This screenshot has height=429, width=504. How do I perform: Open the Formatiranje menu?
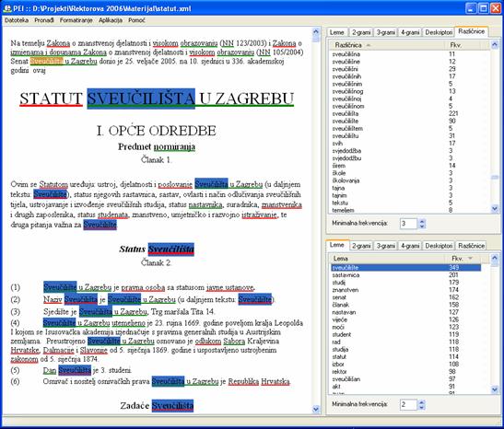click(76, 20)
